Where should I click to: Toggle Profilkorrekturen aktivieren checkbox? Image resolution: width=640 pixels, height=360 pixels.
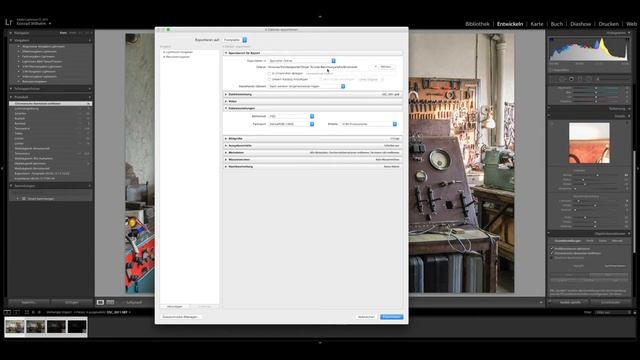coord(552,249)
